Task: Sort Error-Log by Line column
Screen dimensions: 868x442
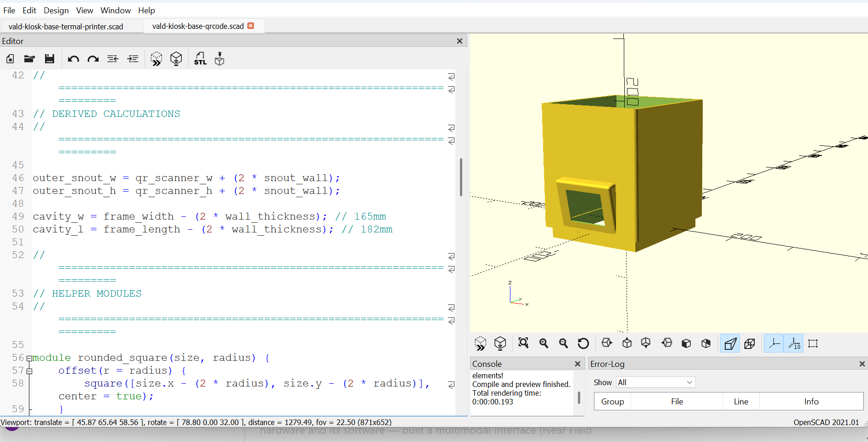Action: click(x=741, y=402)
